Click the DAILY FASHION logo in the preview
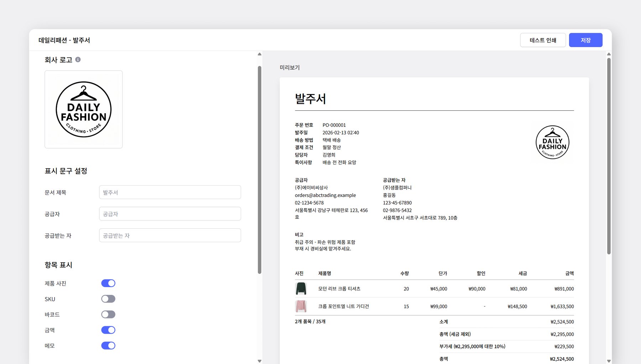Image resolution: width=641 pixels, height=364 pixels. coord(552,142)
